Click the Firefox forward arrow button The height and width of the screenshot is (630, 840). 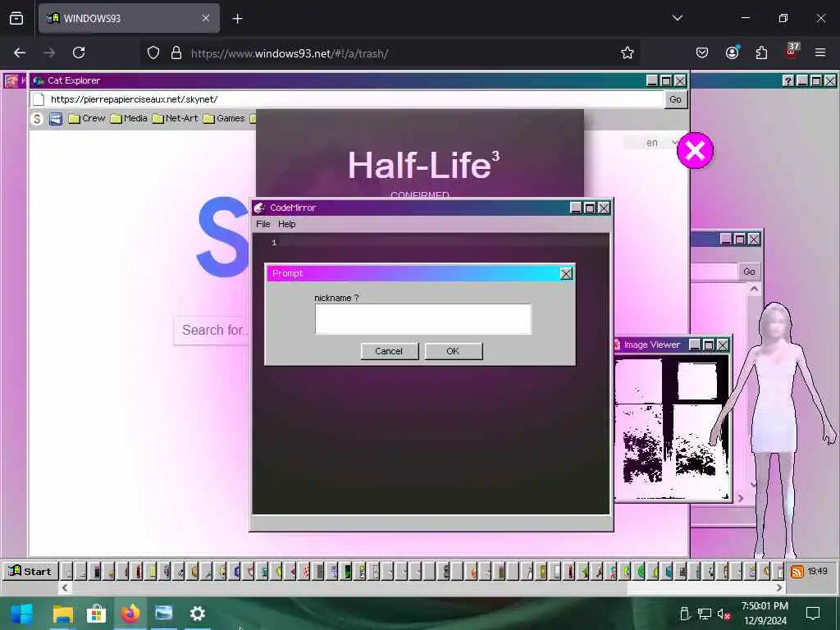tap(49, 52)
